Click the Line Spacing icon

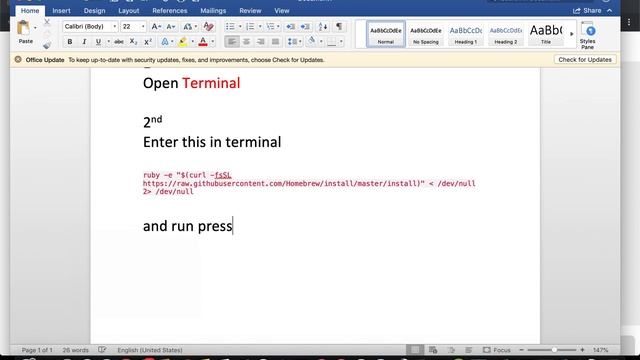pyautogui.click(x=292, y=42)
